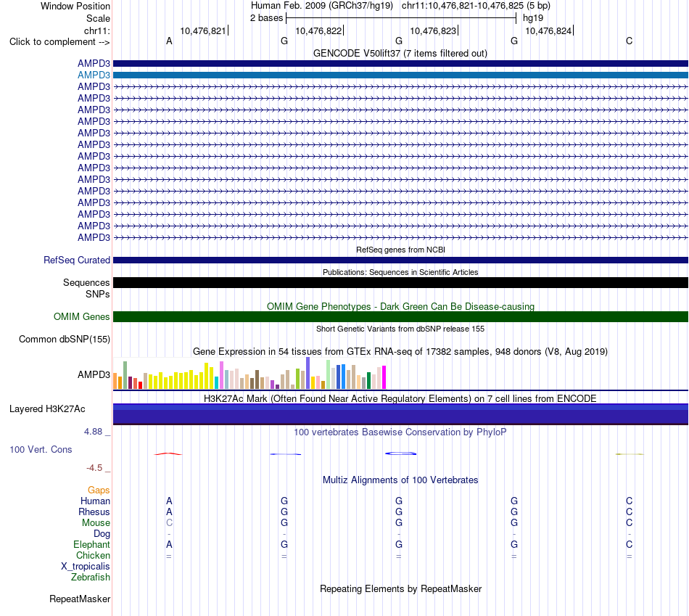Viewport: 689px width, 616px height.
Task: Click the Window Position label
Action: (75, 6)
